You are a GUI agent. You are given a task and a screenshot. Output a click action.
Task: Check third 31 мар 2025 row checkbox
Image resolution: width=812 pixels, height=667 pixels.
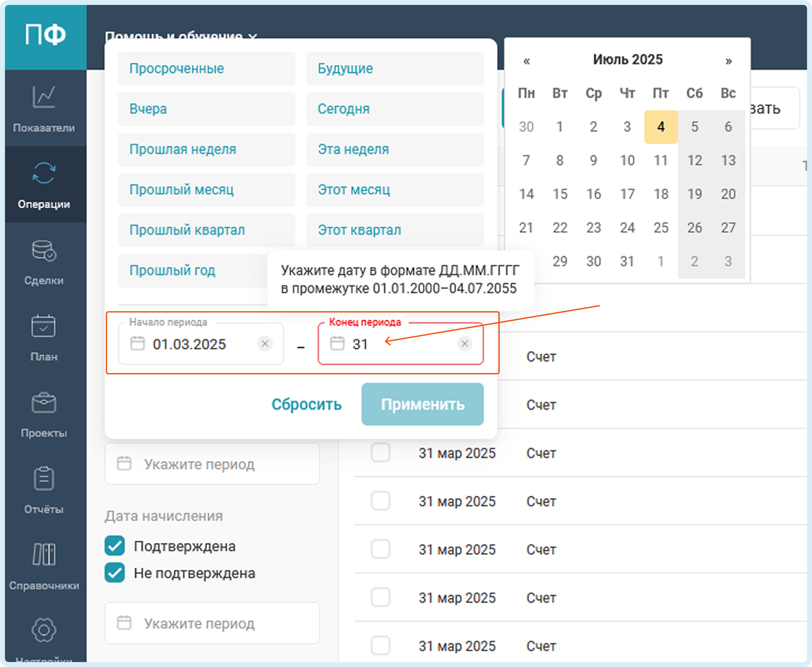click(380, 549)
